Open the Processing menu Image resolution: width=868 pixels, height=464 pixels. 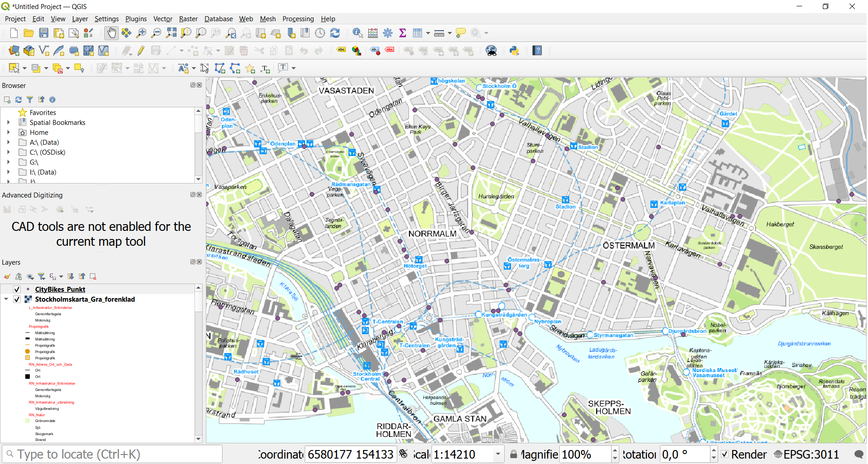pos(298,19)
